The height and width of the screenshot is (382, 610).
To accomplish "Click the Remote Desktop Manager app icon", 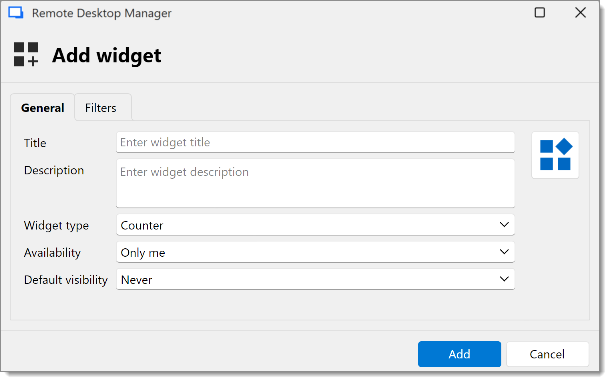I will (16, 13).
